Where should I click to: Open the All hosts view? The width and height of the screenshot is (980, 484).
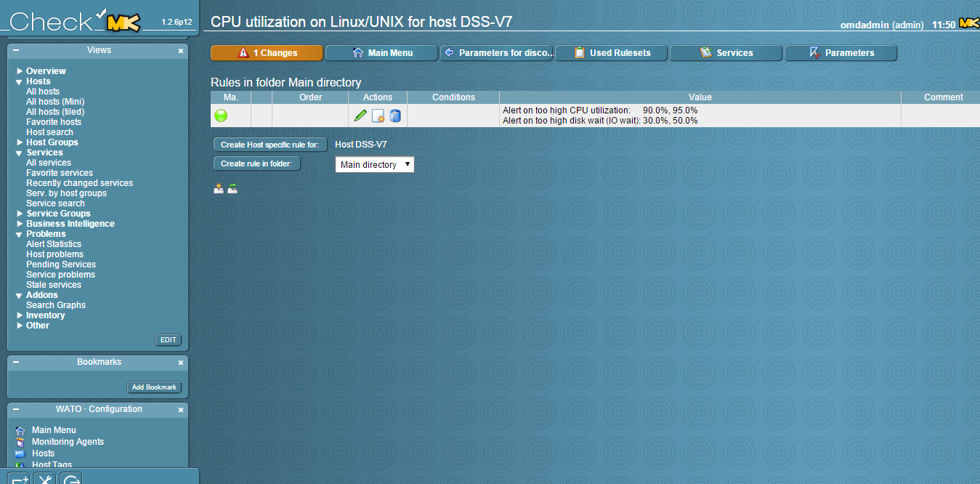pyautogui.click(x=43, y=92)
